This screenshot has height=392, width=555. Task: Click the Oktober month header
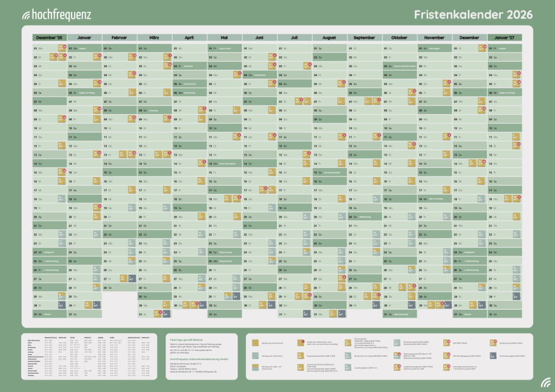point(399,37)
